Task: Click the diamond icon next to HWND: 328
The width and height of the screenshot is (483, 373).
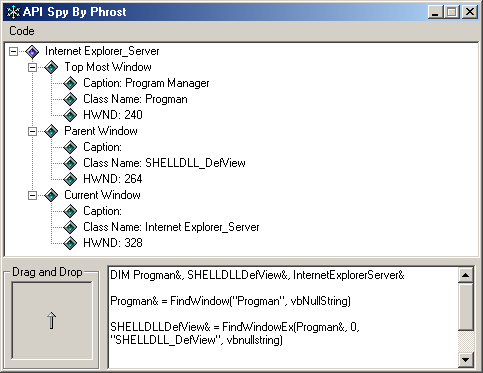Action: pyautogui.click(x=70, y=243)
